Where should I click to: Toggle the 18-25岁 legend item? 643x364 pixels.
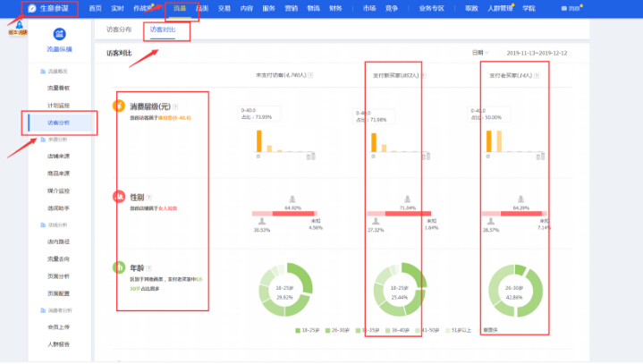coord(309,330)
